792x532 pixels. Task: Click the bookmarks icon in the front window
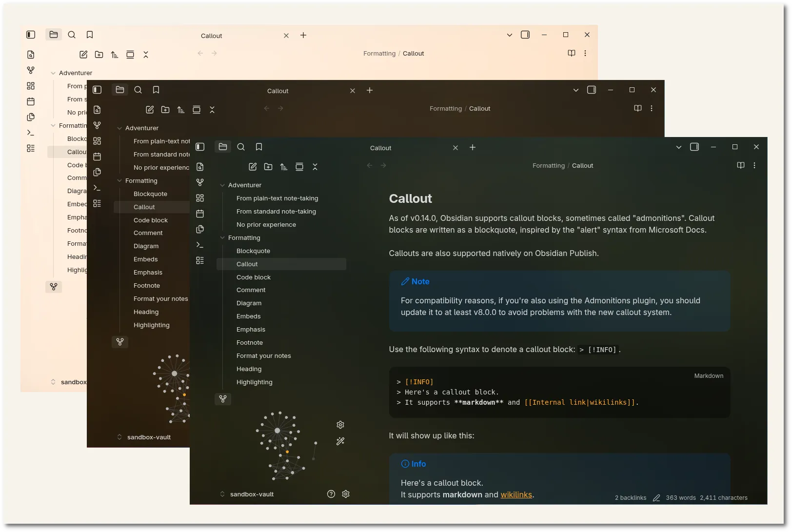pos(259,147)
